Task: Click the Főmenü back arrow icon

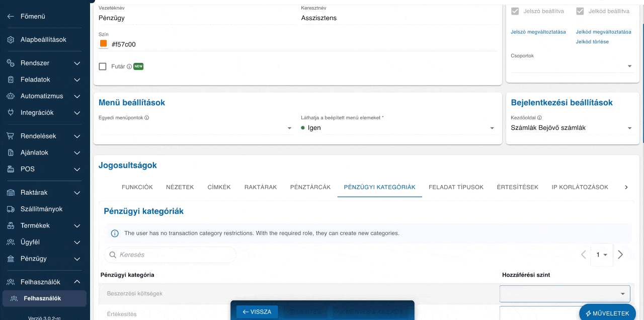Action: (11, 17)
